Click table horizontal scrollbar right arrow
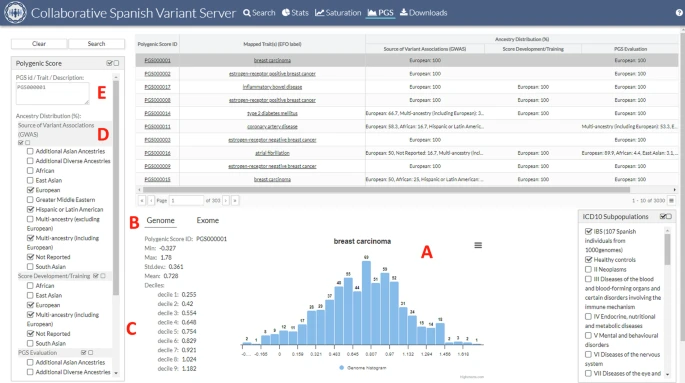Viewport: 685px width, 383px height. click(675, 190)
